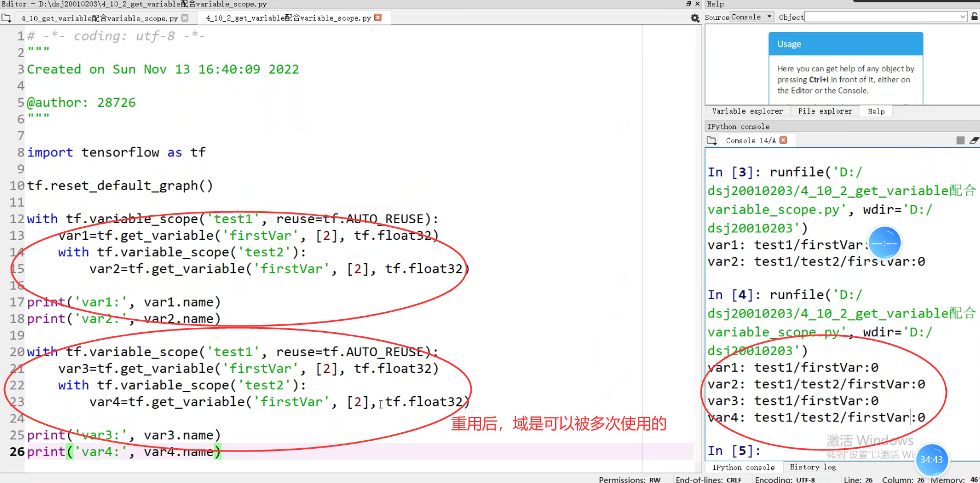Image resolution: width=980 pixels, height=483 pixels.
Task: Switch to the Variable explorer tab
Action: tap(747, 111)
